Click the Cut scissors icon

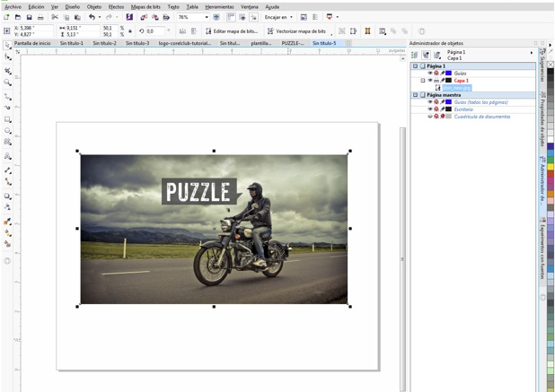55,17
